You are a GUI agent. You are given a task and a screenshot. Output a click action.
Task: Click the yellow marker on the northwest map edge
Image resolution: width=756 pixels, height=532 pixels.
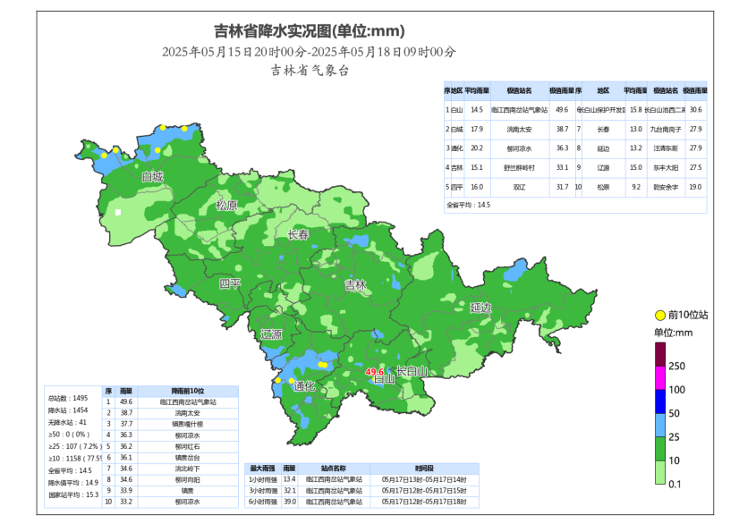pos(104,156)
